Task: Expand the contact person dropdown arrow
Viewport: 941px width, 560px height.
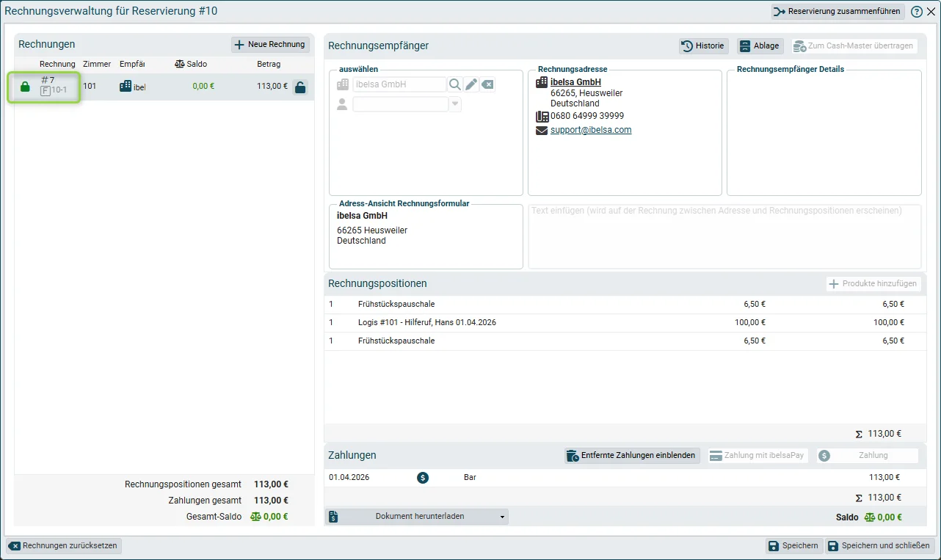Action: coord(455,104)
